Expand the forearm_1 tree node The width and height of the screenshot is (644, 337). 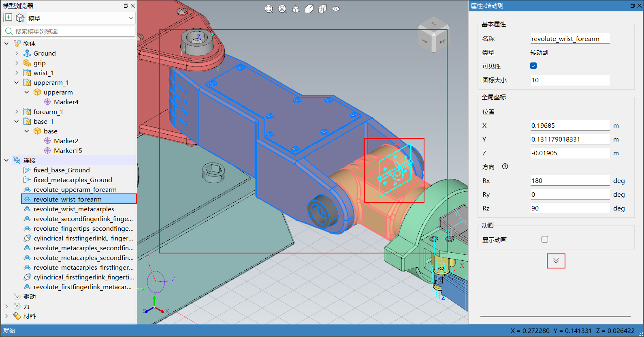pos(17,112)
